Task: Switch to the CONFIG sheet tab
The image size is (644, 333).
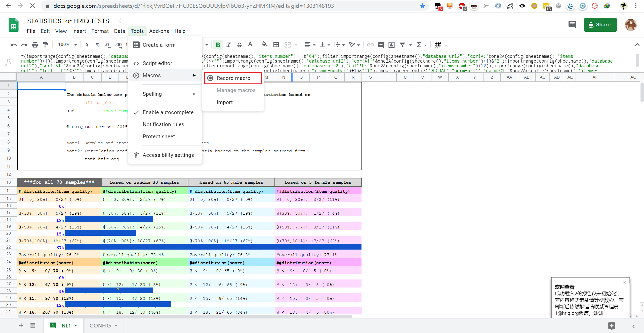Action: click(x=100, y=325)
